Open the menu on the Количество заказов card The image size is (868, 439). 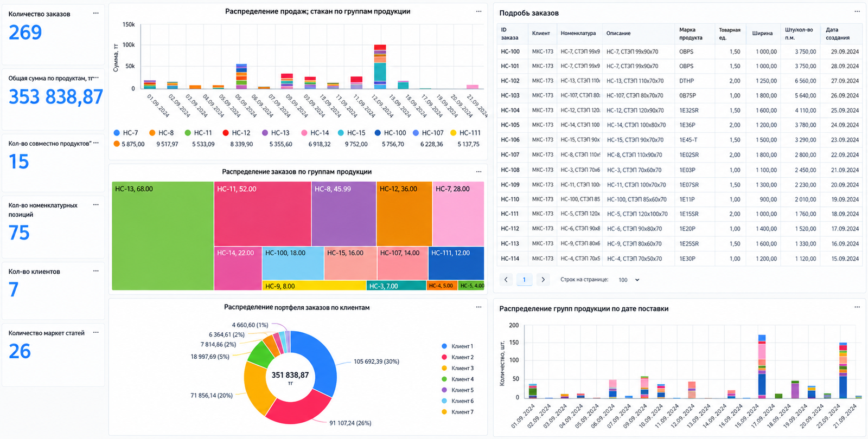point(96,13)
